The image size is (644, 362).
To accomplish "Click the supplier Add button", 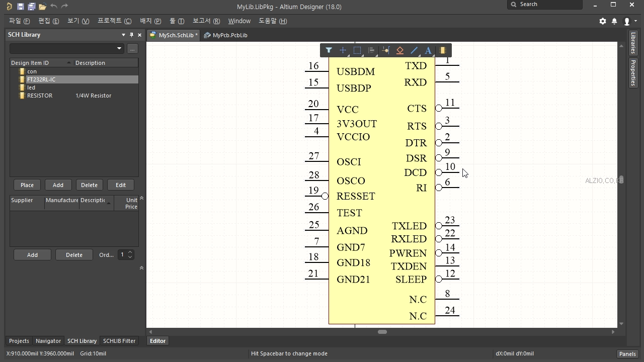I will 32,255.
